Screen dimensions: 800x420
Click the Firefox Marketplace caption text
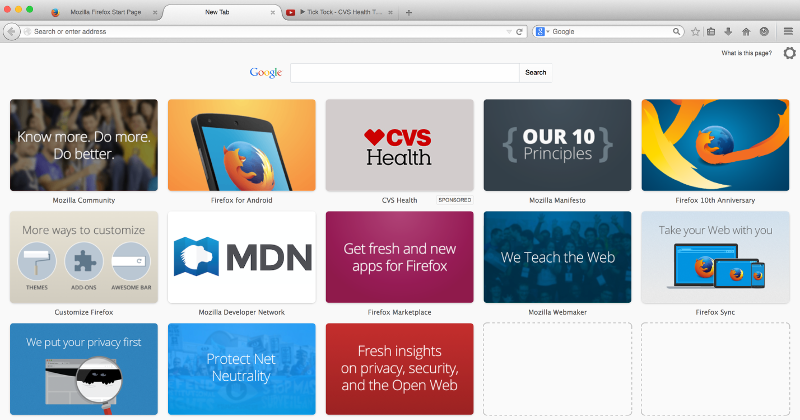(x=399, y=312)
